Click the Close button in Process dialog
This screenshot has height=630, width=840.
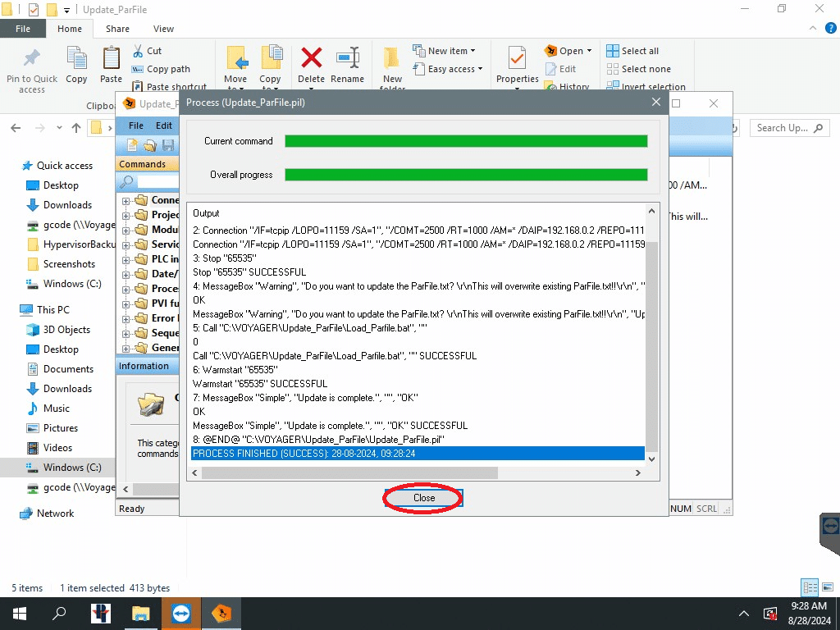coord(423,498)
